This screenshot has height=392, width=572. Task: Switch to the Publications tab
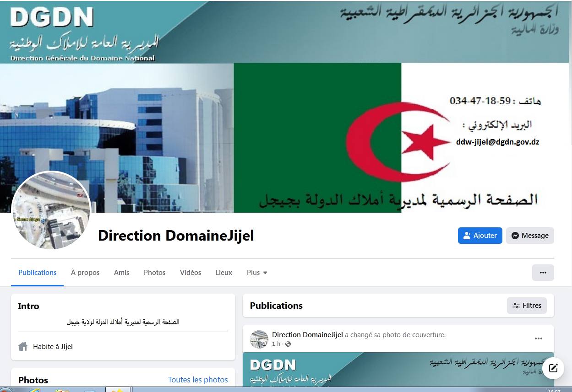point(38,273)
